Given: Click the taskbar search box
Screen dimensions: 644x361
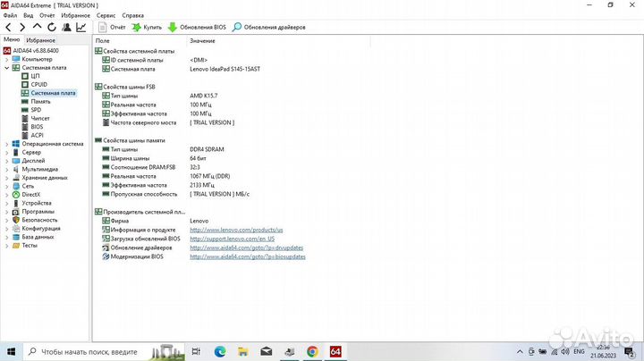Looking at the screenshot, I should pyautogui.click(x=104, y=351).
